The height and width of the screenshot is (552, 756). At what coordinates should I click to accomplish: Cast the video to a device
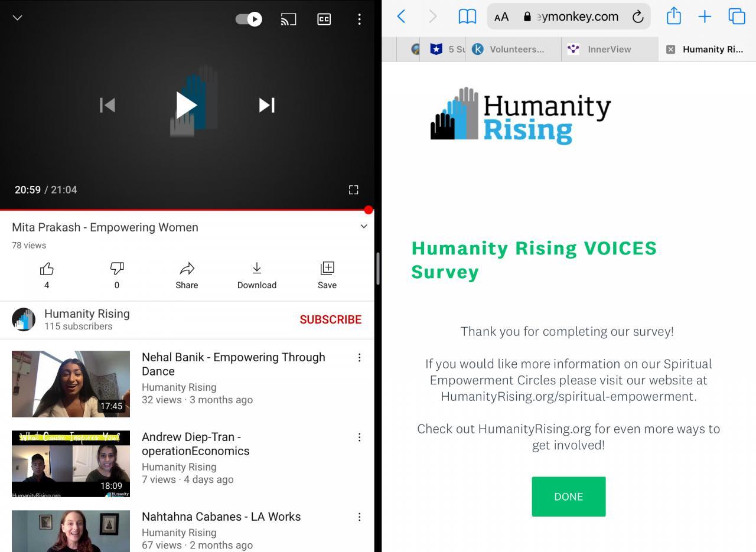tap(288, 19)
